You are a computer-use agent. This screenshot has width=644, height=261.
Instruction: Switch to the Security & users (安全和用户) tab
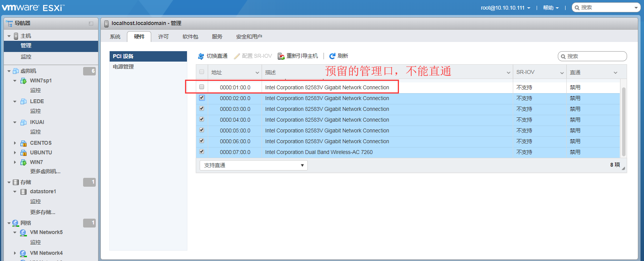point(249,37)
